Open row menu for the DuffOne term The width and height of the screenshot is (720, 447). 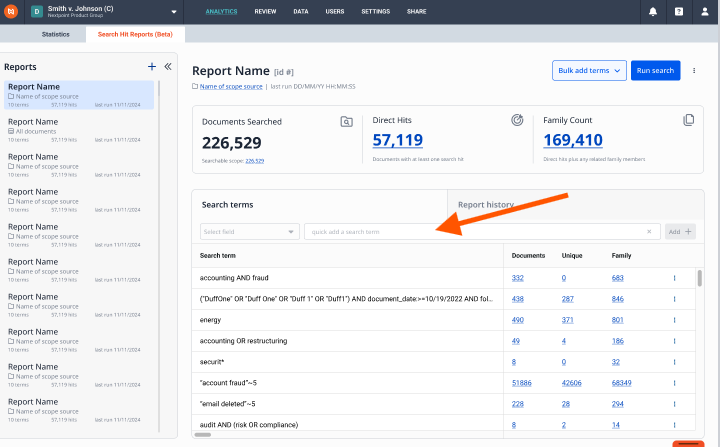tap(674, 299)
